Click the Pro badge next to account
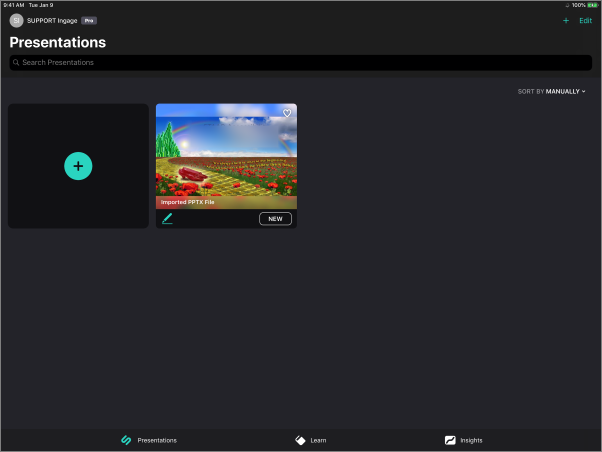The image size is (602, 452). coord(89,21)
